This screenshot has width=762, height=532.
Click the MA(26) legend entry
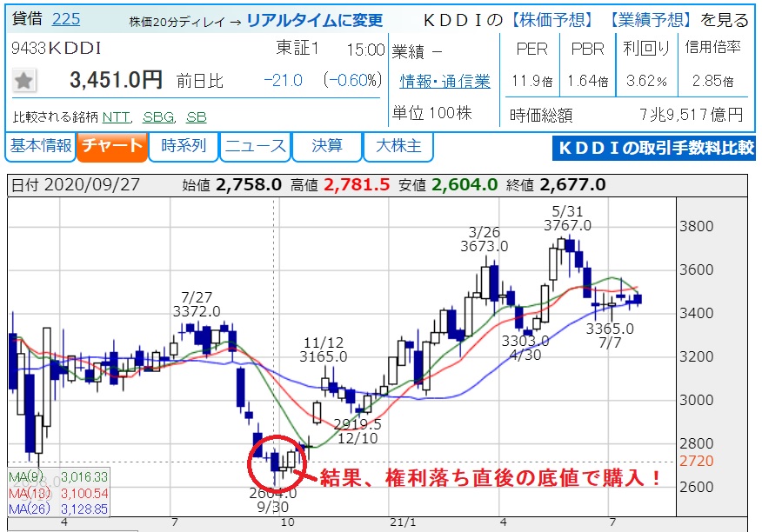tap(58, 509)
